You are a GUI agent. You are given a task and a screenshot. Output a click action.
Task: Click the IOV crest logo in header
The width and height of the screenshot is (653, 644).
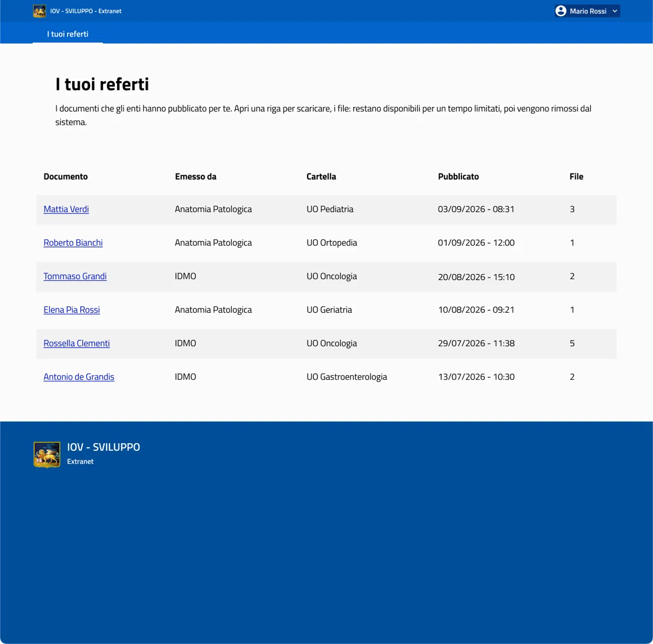(x=40, y=11)
